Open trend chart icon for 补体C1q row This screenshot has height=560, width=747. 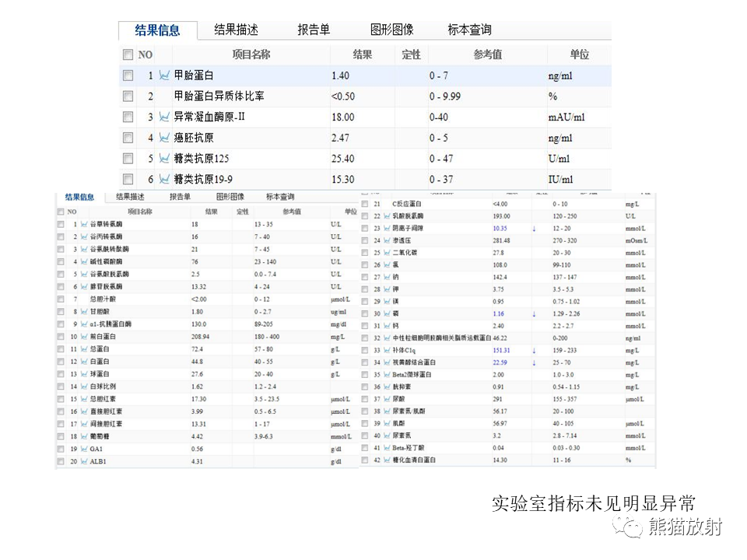tap(387, 350)
